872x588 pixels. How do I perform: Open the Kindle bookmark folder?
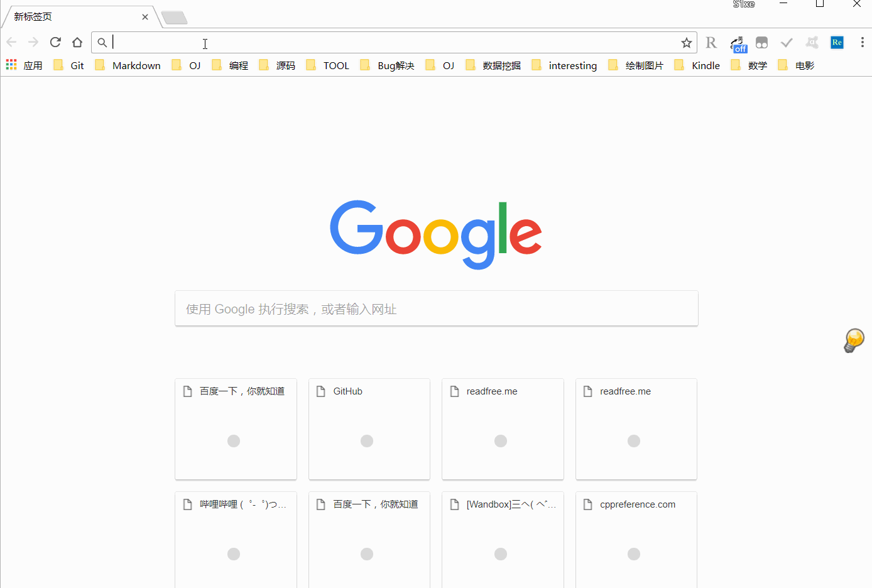pyautogui.click(x=697, y=65)
